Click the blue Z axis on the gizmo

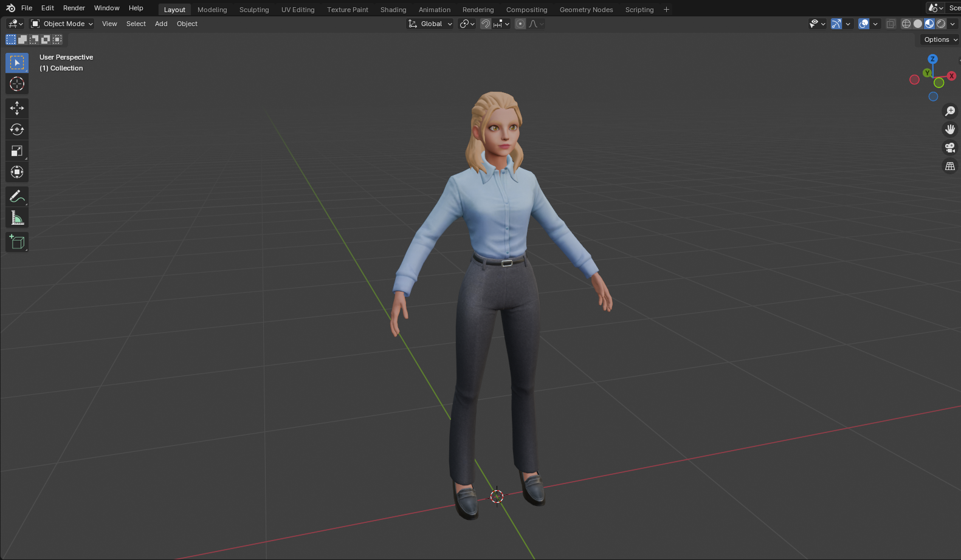tap(932, 59)
